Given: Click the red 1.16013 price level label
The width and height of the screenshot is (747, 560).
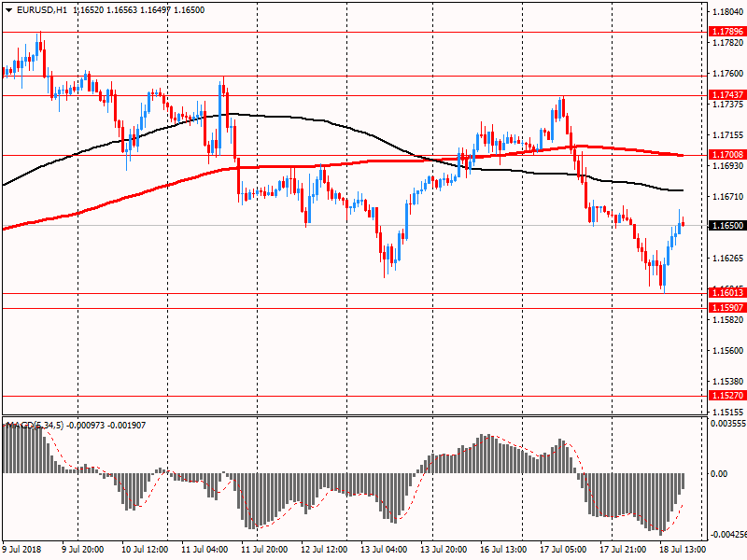Looking at the screenshot, I should (727, 292).
